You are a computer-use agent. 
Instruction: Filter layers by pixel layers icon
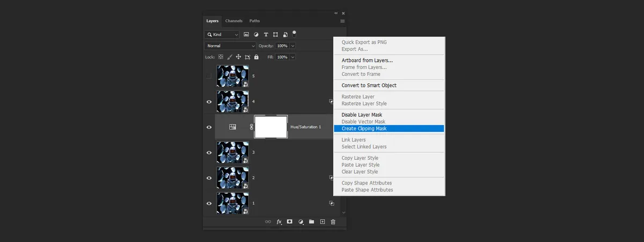pyautogui.click(x=247, y=34)
